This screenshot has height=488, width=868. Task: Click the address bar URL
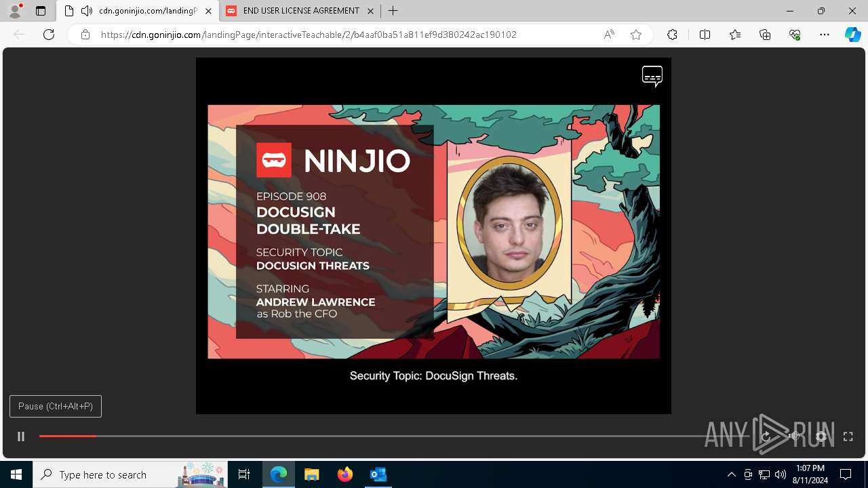pos(309,35)
